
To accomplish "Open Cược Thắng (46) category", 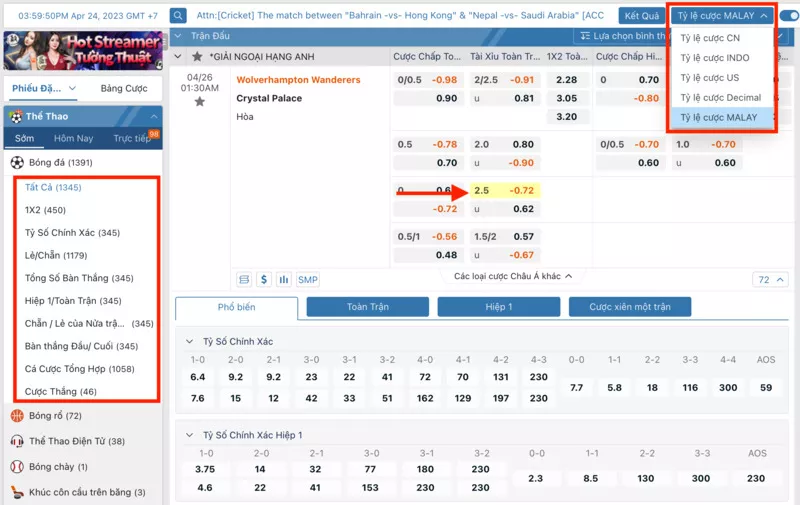I will click(60, 391).
